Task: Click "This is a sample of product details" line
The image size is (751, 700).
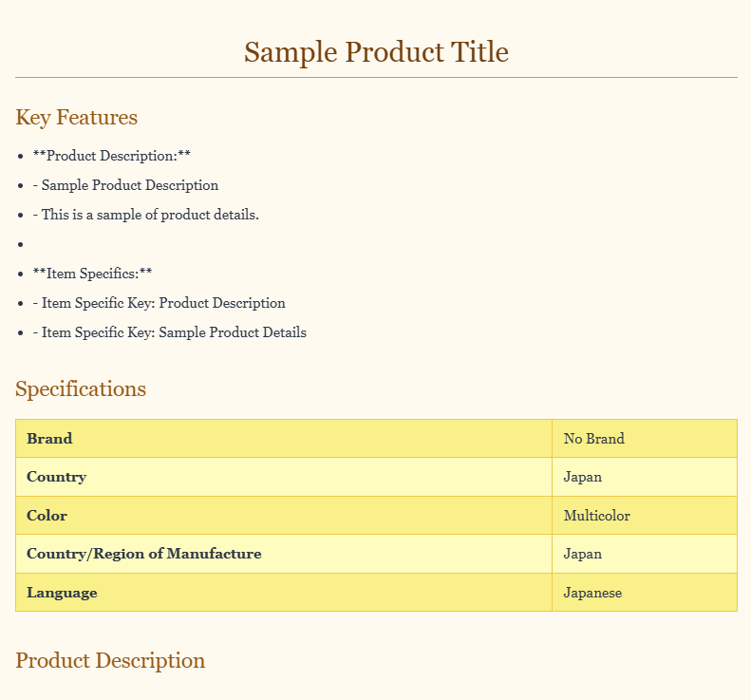Action: tap(145, 215)
